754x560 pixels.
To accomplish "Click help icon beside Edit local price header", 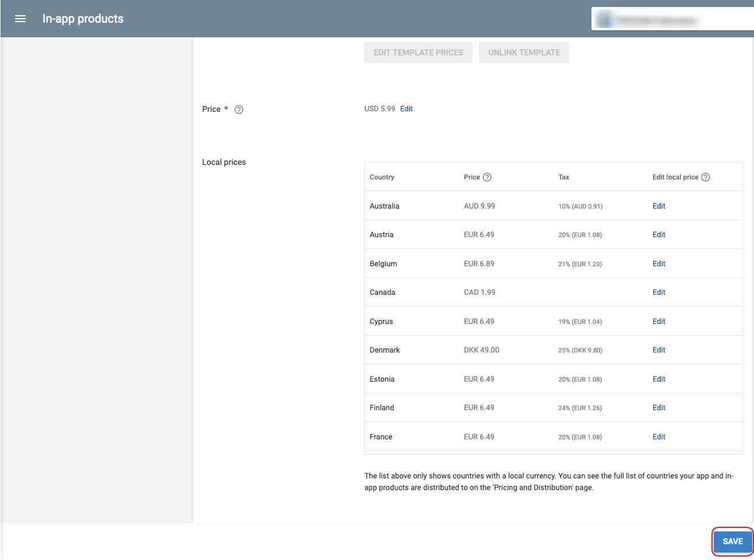I will tap(706, 177).
